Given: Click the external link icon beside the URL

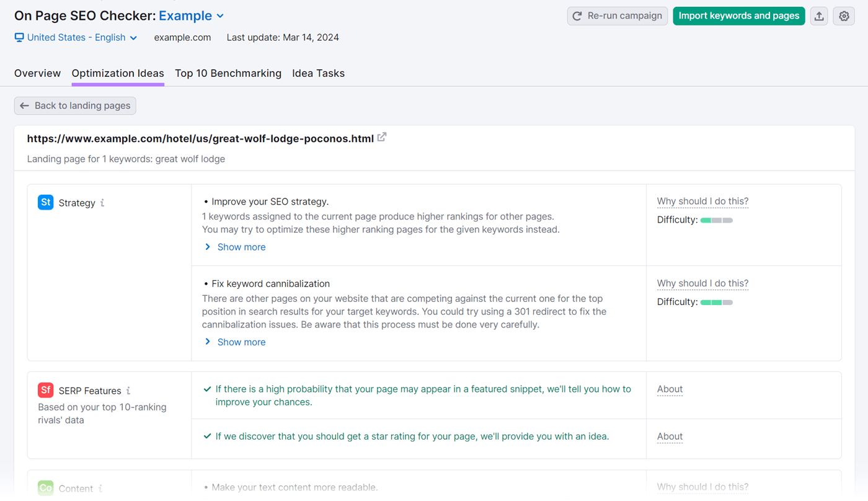Looking at the screenshot, I should [x=381, y=137].
